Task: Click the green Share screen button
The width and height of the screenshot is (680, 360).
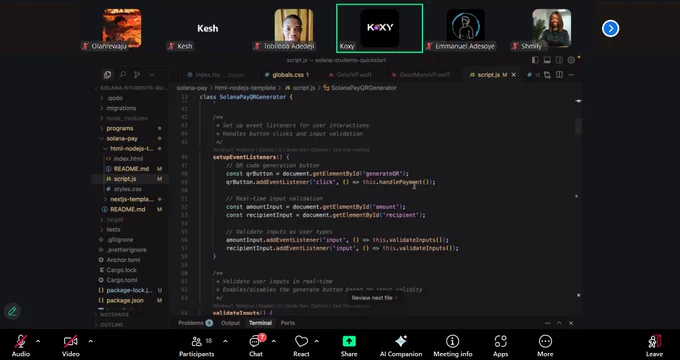Action: (349, 346)
